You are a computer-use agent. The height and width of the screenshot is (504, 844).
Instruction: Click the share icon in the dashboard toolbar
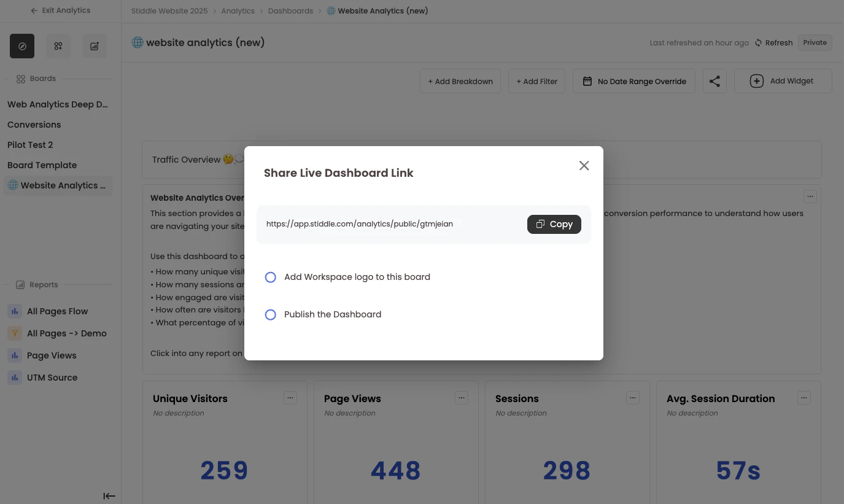(x=714, y=81)
